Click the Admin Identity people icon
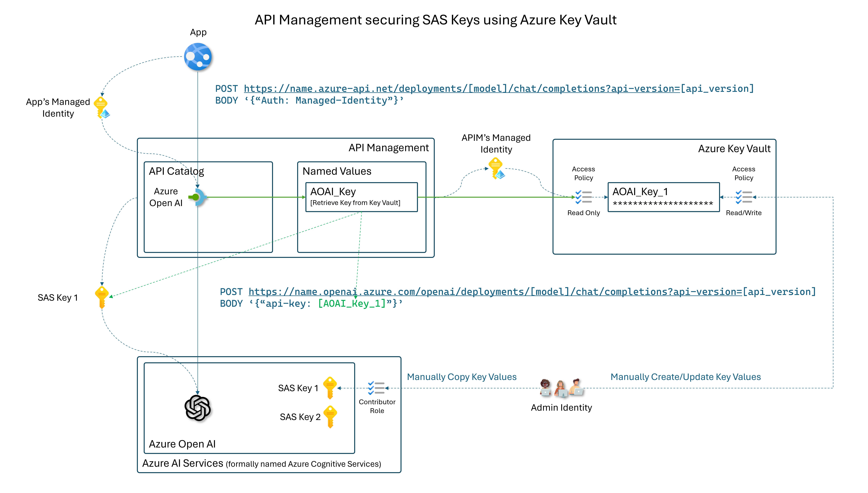The image size is (868, 493). pos(561,388)
